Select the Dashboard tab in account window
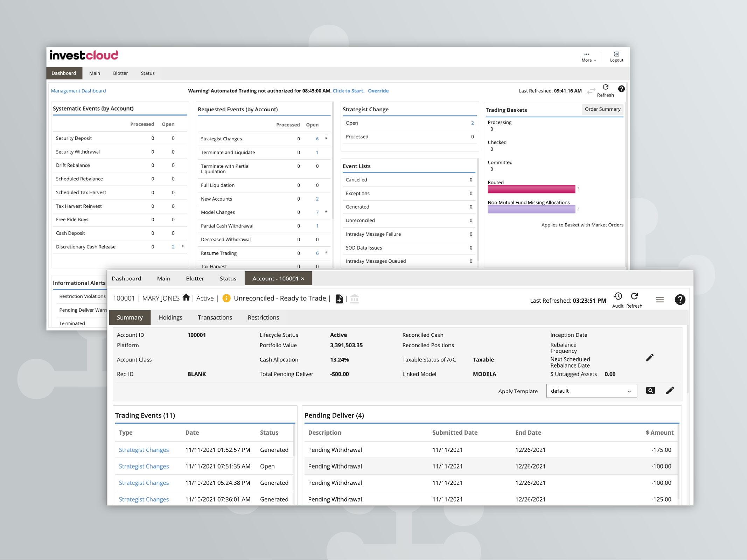747x560 pixels. tap(126, 279)
